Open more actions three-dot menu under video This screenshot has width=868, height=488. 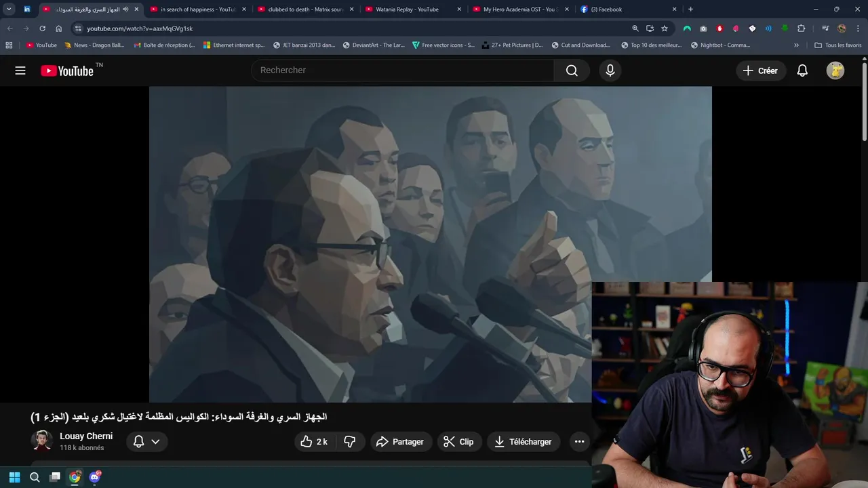(579, 442)
